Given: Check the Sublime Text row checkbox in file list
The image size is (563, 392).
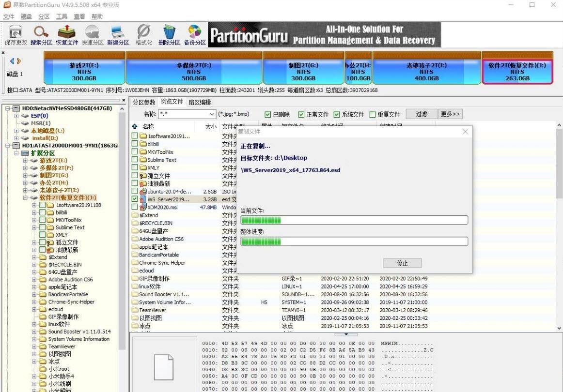Looking at the screenshot, I should (x=135, y=160).
